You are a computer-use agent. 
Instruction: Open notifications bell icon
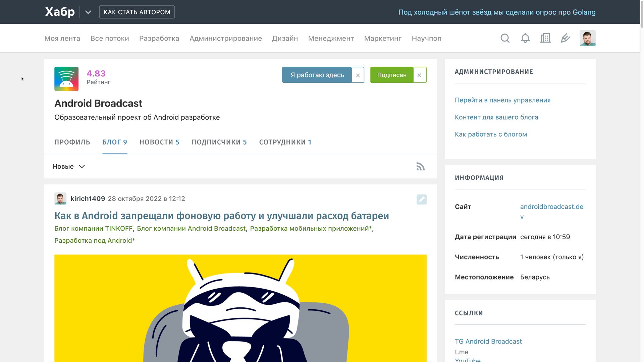(x=525, y=38)
